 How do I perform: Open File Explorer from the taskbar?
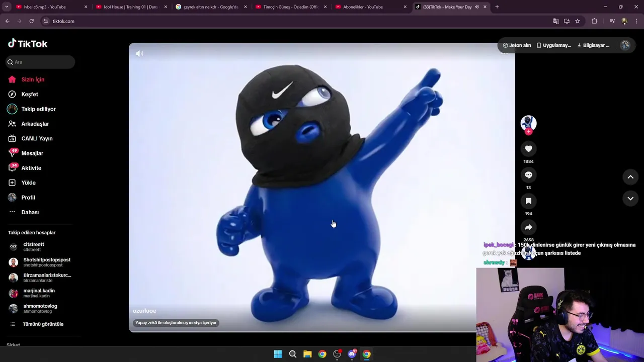click(307, 354)
